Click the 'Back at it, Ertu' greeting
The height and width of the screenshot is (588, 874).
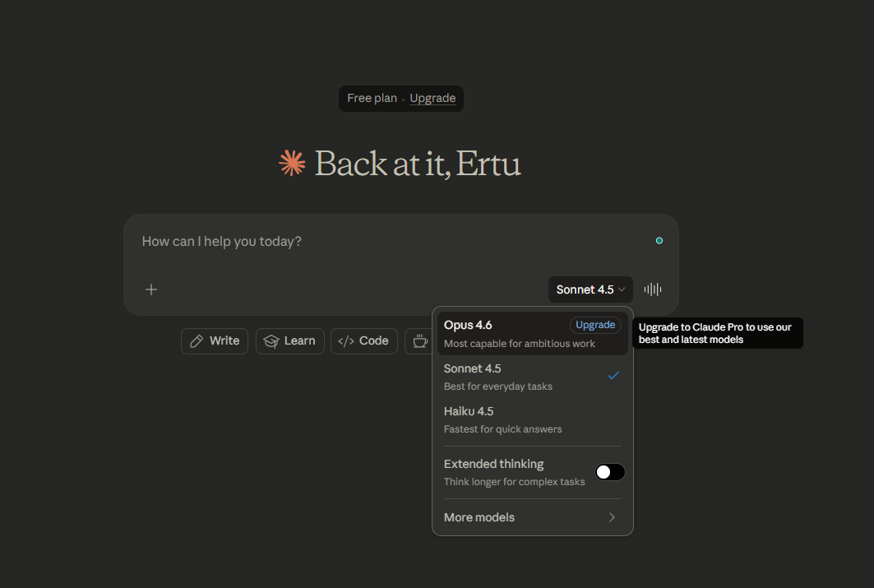[x=418, y=164]
